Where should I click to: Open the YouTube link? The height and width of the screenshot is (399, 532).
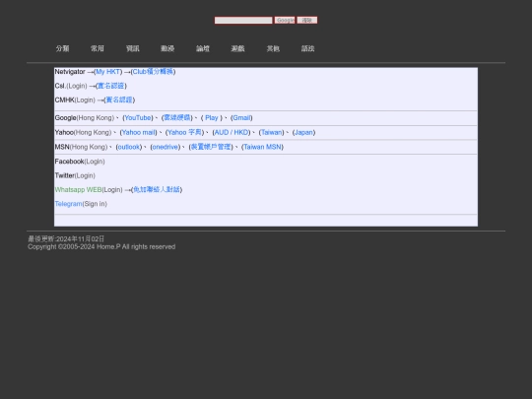138,118
